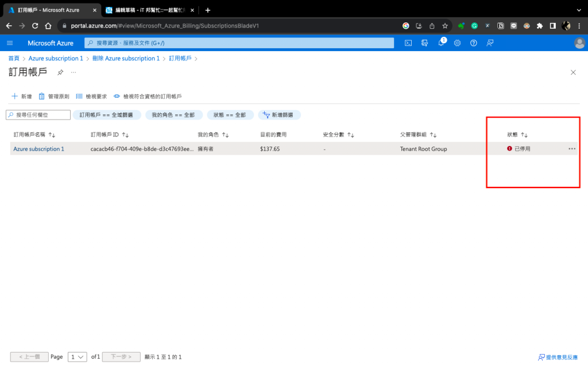588x368 pixels.
Task: Open the share icon in the address bar
Action: [x=432, y=25]
